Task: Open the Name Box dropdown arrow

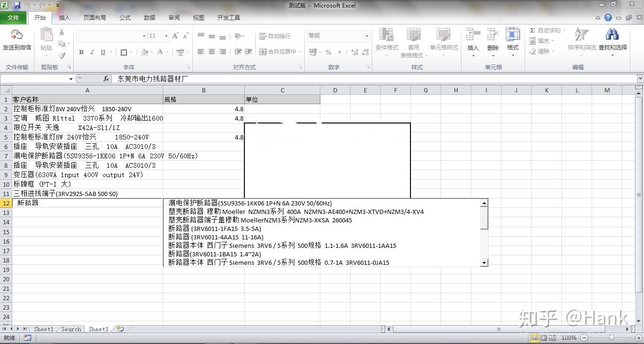Action: (71, 79)
